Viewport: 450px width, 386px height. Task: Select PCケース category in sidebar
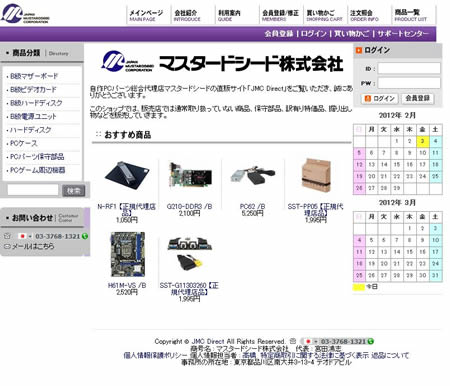(x=24, y=143)
